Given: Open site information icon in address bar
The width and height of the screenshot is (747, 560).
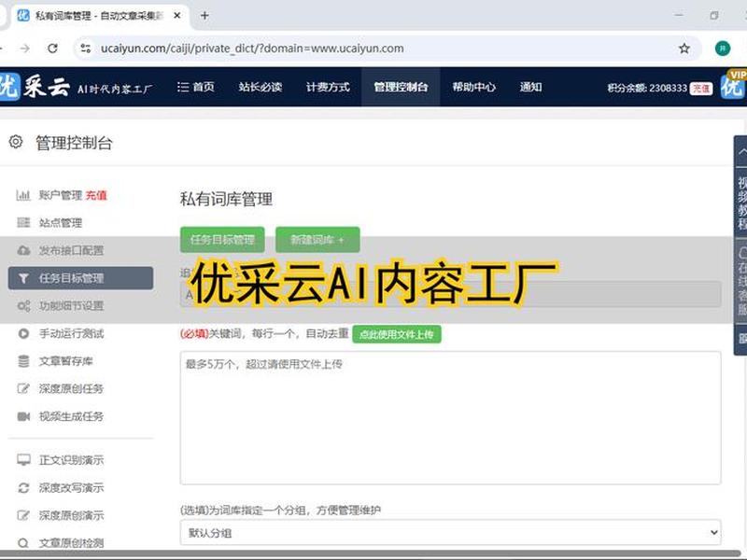Looking at the screenshot, I should point(86,49).
